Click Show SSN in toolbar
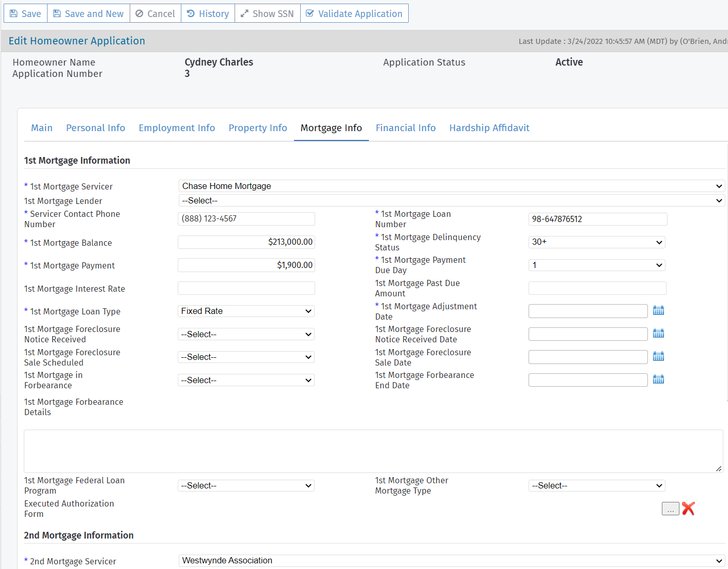728x569 pixels. (x=267, y=13)
